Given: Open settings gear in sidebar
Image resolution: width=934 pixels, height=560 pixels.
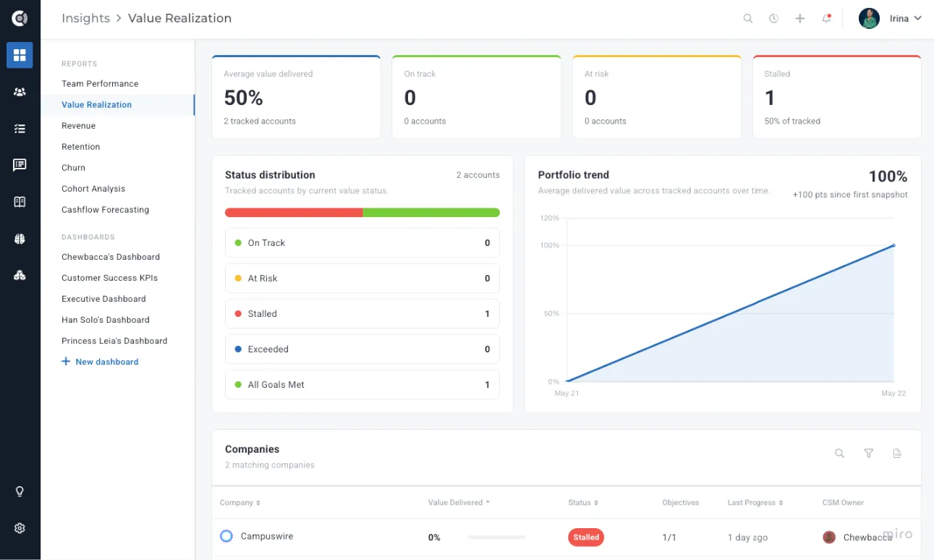Looking at the screenshot, I should [x=20, y=528].
